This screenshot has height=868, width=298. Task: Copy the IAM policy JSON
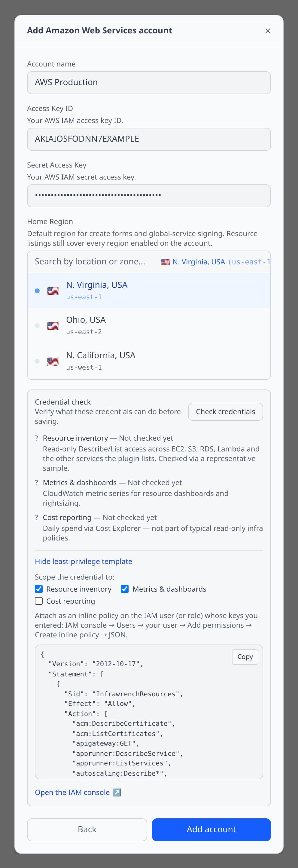[x=245, y=657]
